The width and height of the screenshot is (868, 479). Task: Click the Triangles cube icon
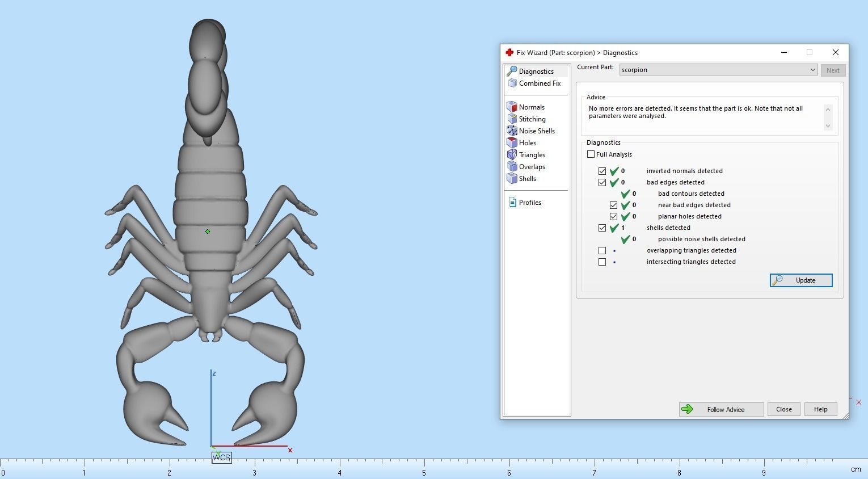tap(512, 154)
